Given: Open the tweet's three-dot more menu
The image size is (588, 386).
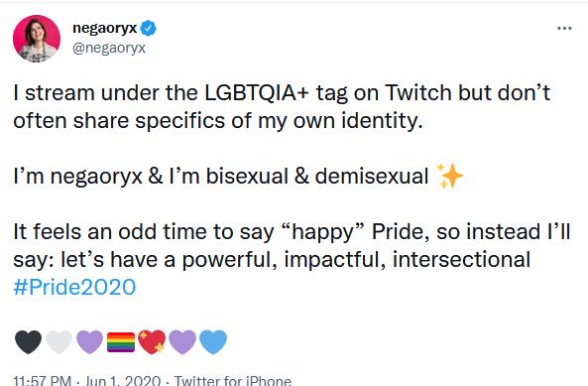Looking at the screenshot, I should (x=564, y=28).
